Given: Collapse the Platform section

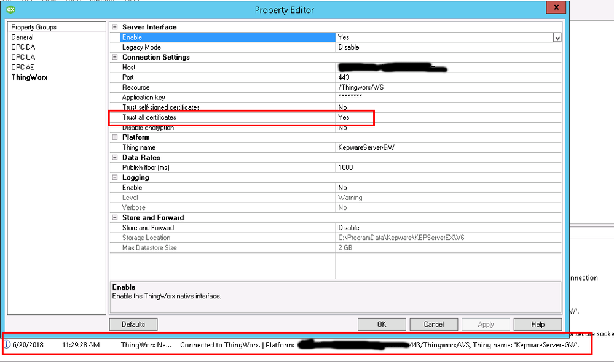Looking at the screenshot, I should pyautogui.click(x=115, y=137).
